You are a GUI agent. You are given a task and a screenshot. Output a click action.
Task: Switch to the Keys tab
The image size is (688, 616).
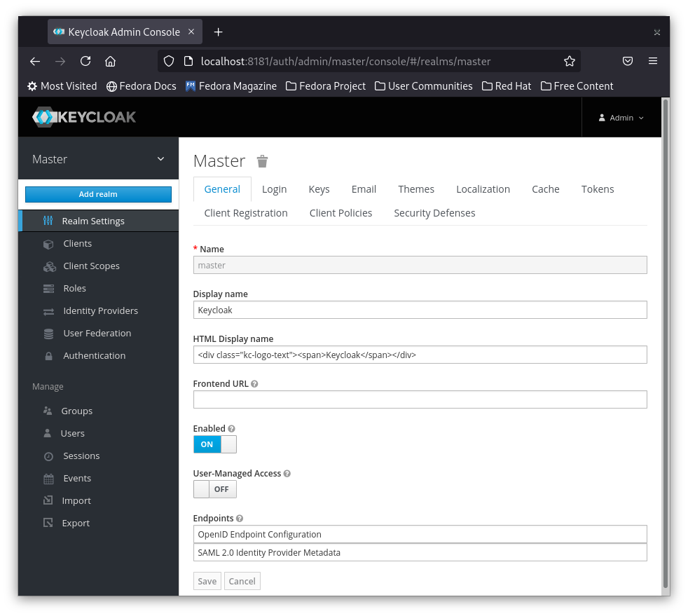click(x=319, y=189)
